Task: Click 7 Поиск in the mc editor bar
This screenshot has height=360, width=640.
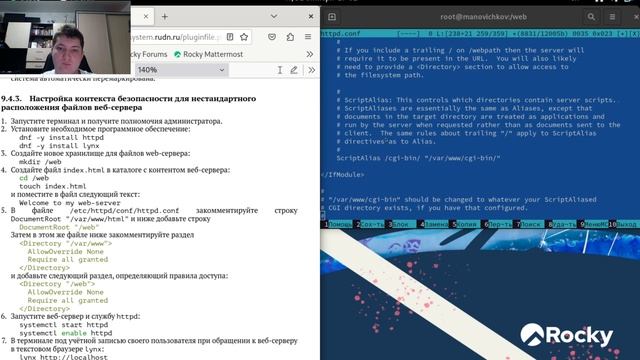Action: click(530, 224)
